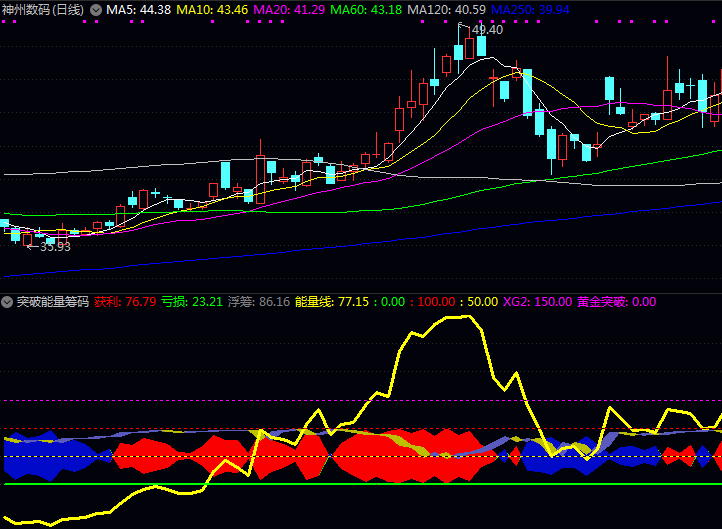Click the yellow 50.00 indicator value

tap(483, 302)
